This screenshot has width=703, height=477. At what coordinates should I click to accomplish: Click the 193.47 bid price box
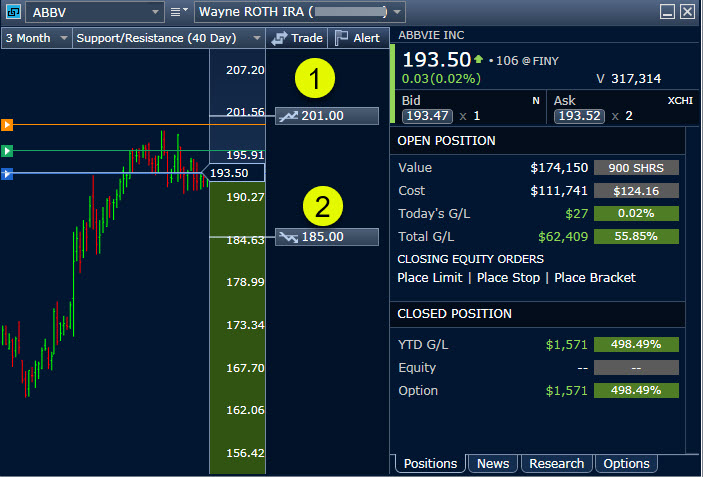click(x=421, y=116)
